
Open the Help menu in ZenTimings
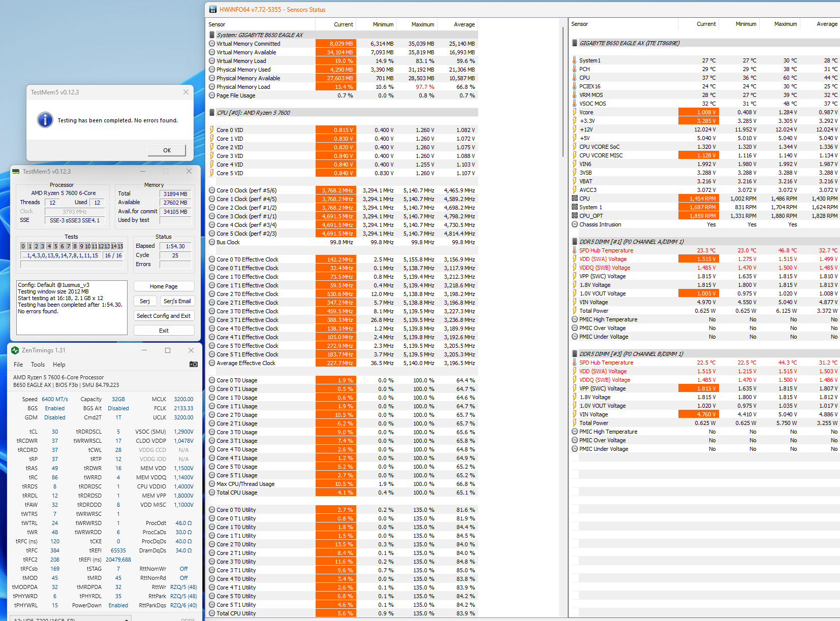click(59, 365)
